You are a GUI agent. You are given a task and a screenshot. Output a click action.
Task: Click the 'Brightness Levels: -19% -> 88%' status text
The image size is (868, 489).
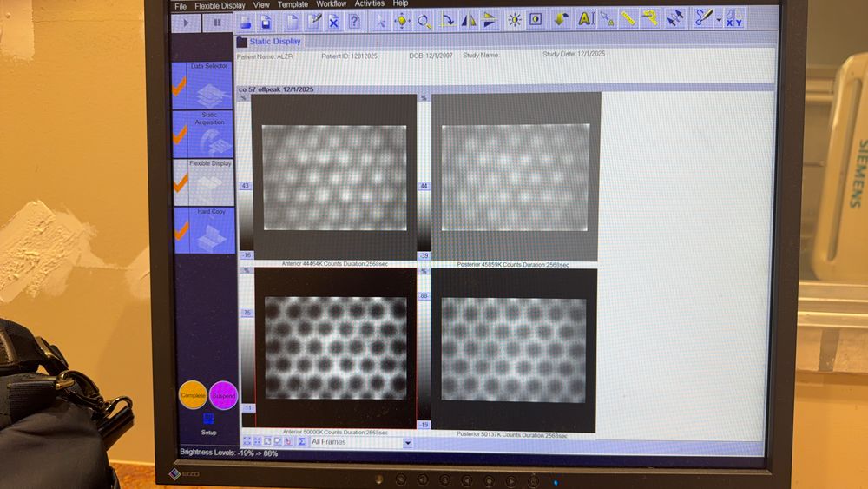click(x=228, y=453)
